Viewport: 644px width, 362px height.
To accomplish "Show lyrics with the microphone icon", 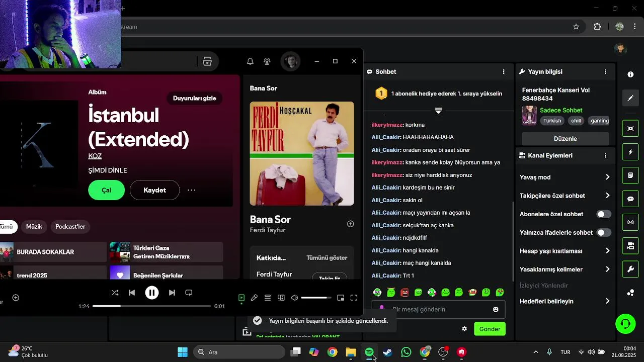I will pos(254,298).
